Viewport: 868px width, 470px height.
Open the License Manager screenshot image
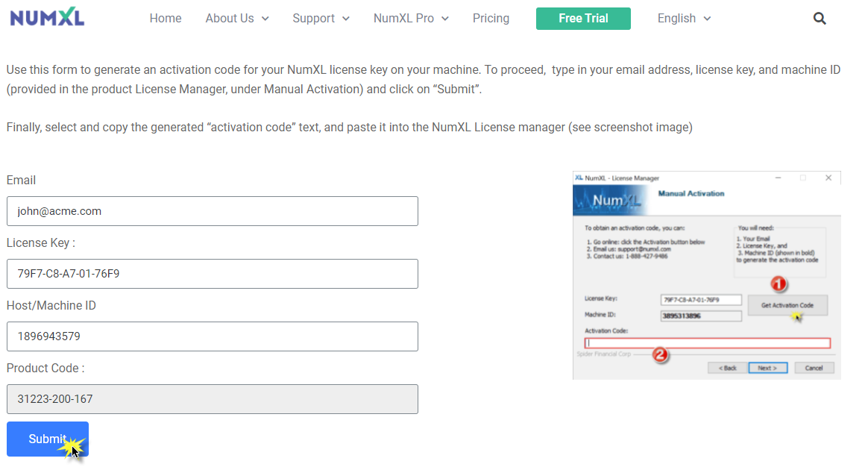706,275
